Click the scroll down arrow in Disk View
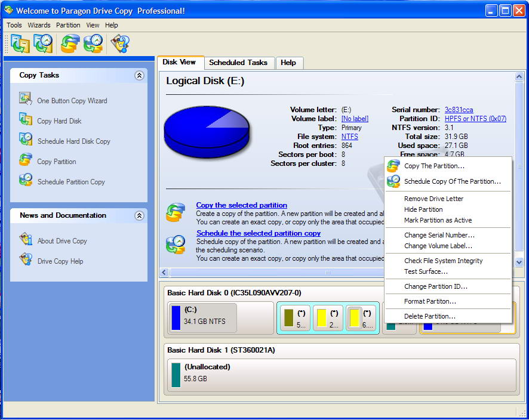 point(519,262)
